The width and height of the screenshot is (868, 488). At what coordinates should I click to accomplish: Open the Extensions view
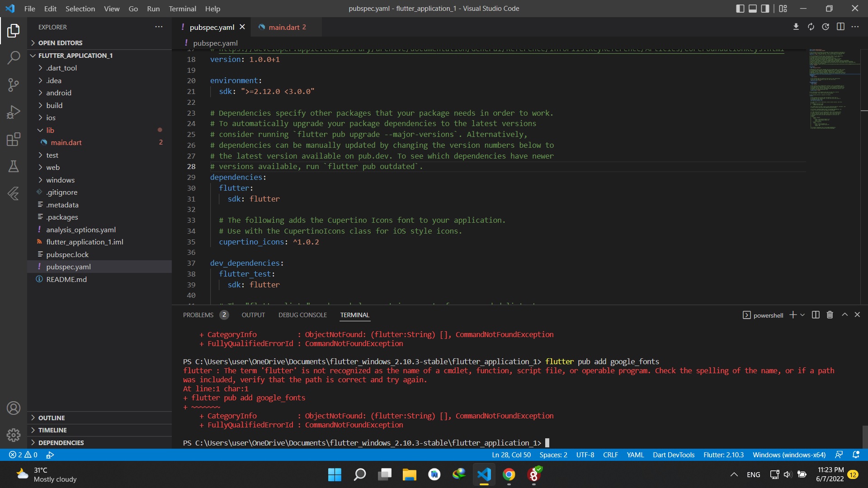pos(14,139)
